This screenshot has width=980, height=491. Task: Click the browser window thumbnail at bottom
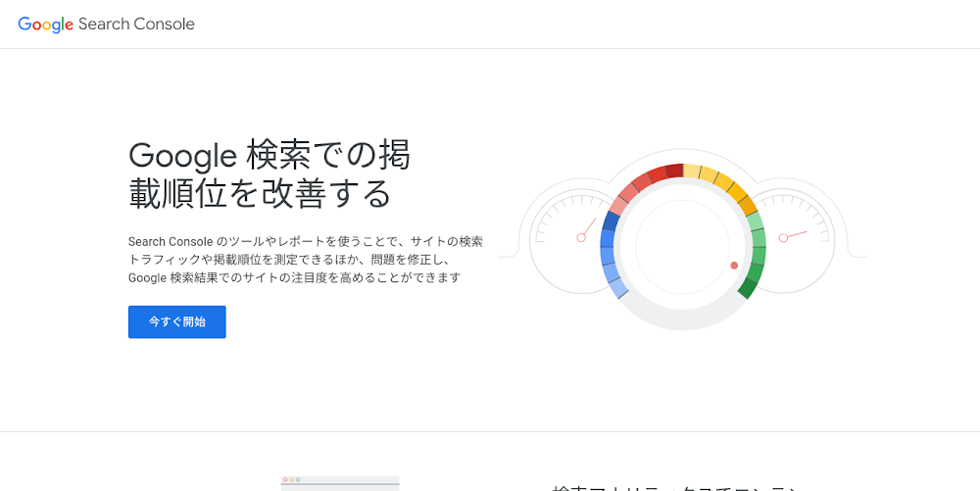[x=339, y=483]
